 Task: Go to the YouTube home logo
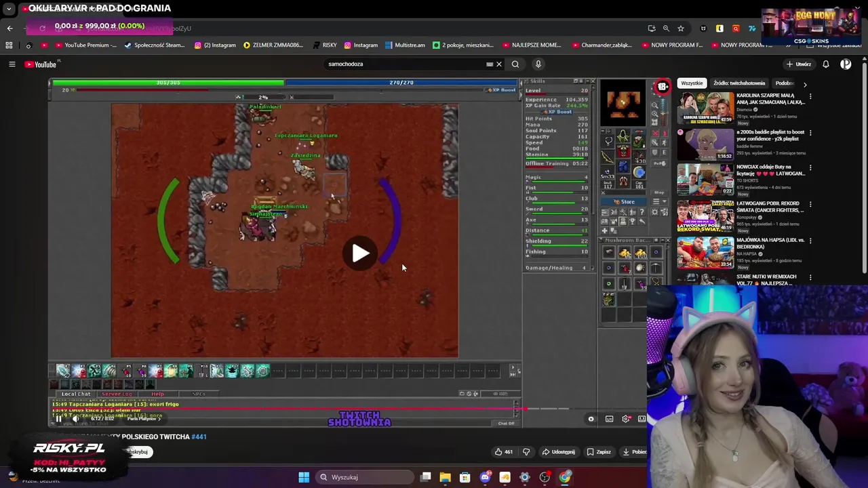tap(41, 64)
